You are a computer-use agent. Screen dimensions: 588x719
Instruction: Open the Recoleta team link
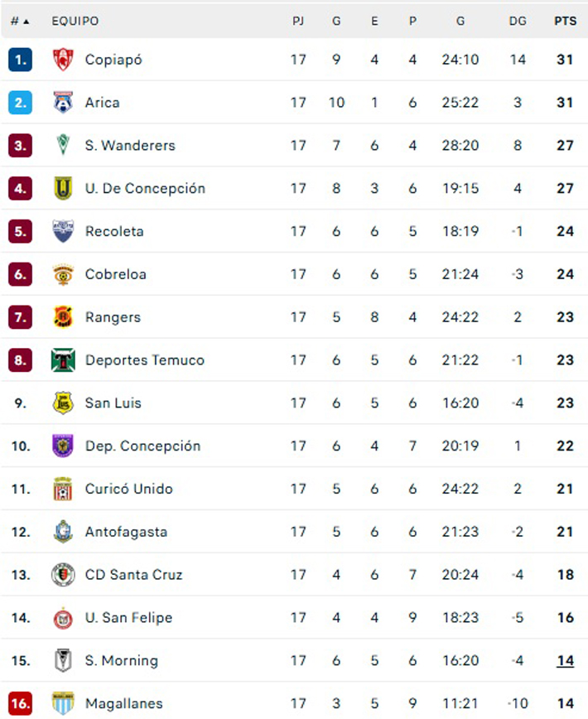[x=114, y=231]
